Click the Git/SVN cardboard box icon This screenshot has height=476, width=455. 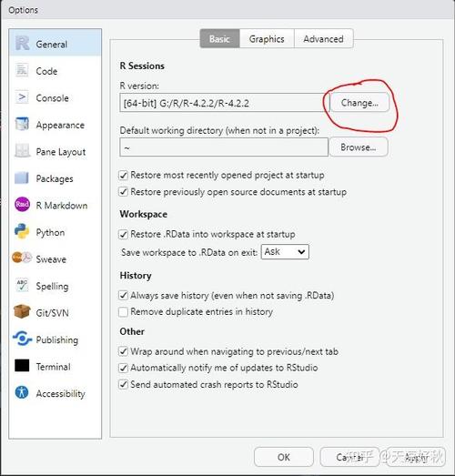22,312
